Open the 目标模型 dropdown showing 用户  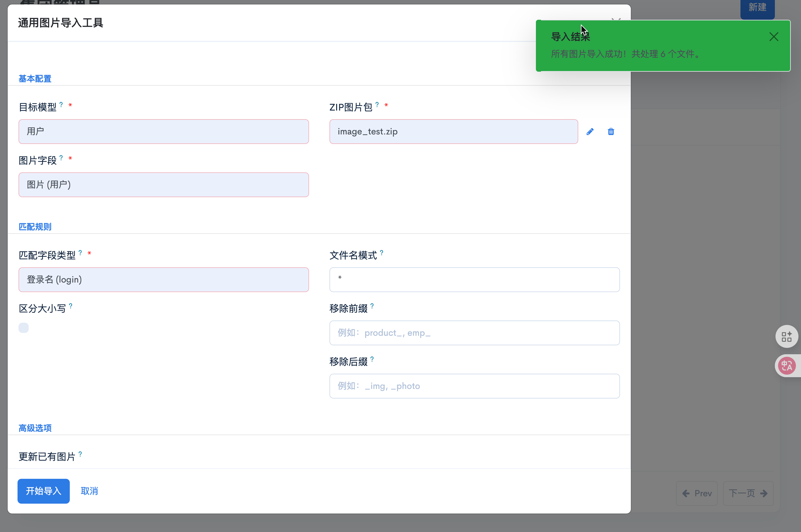click(x=163, y=132)
